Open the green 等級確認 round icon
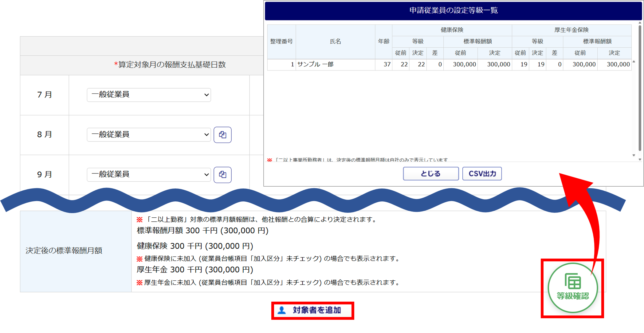This screenshot has height=333, width=644. point(572,288)
